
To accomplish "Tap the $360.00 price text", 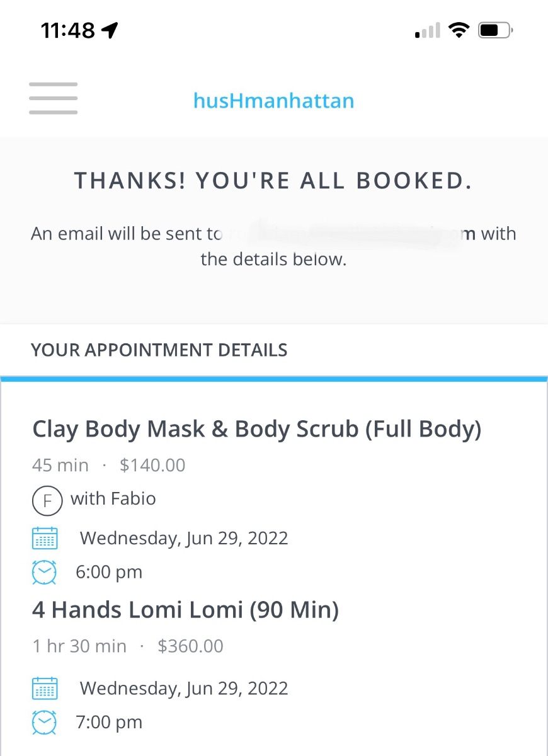I will 190,646.
